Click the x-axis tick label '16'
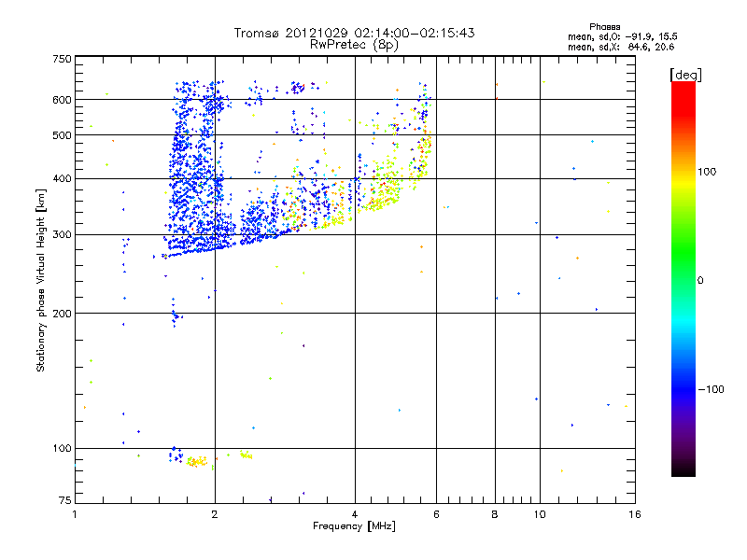Viewport: 747px width, 560px height. click(x=635, y=514)
